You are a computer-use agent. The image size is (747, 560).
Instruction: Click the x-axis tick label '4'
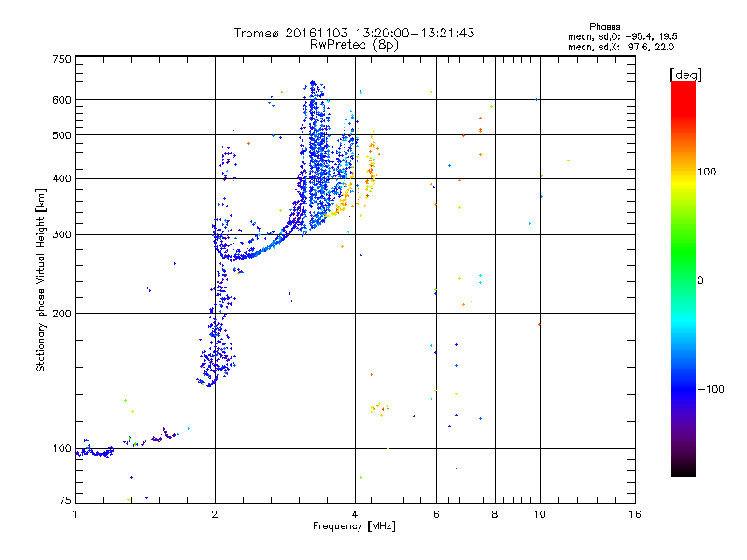[x=355, y=514]
